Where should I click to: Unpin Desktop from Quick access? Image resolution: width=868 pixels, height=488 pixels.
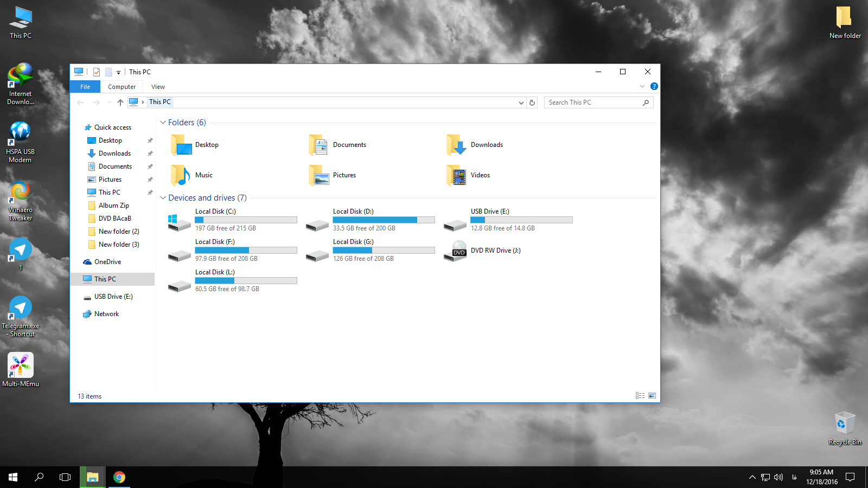pos(150,140)
